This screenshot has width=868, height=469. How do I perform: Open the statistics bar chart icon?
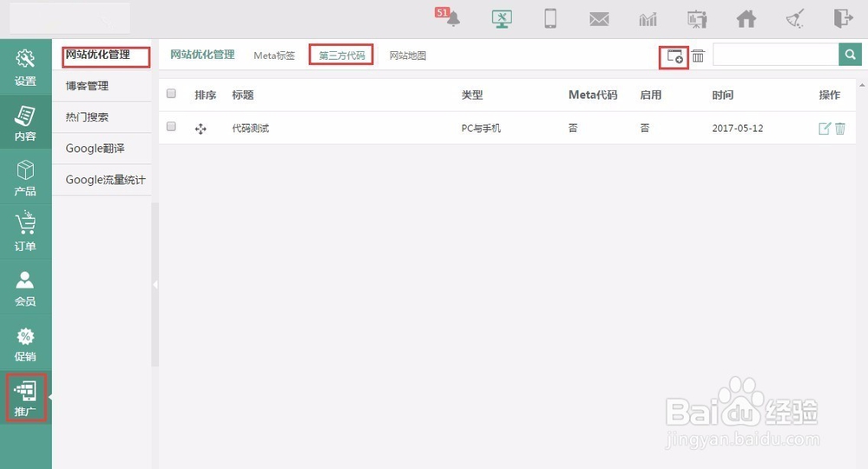coord(648,19)
